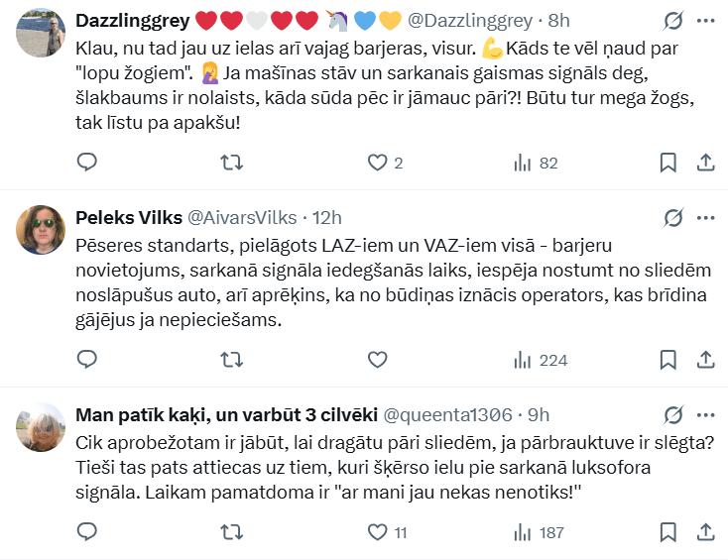Repost Dazzlinggrey's tweet
Screen dimensions: 728x560
pyautogui.click(x=232, y=163)
